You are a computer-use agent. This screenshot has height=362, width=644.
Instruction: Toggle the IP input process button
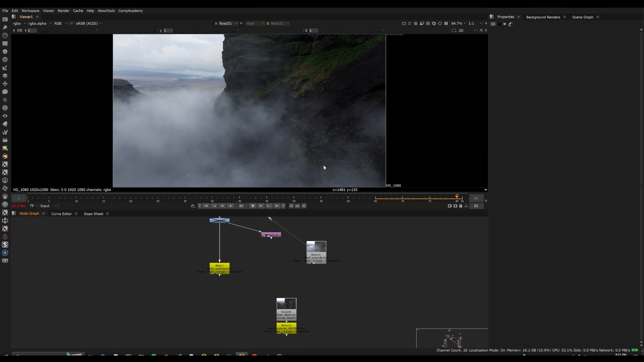[71, 23]
